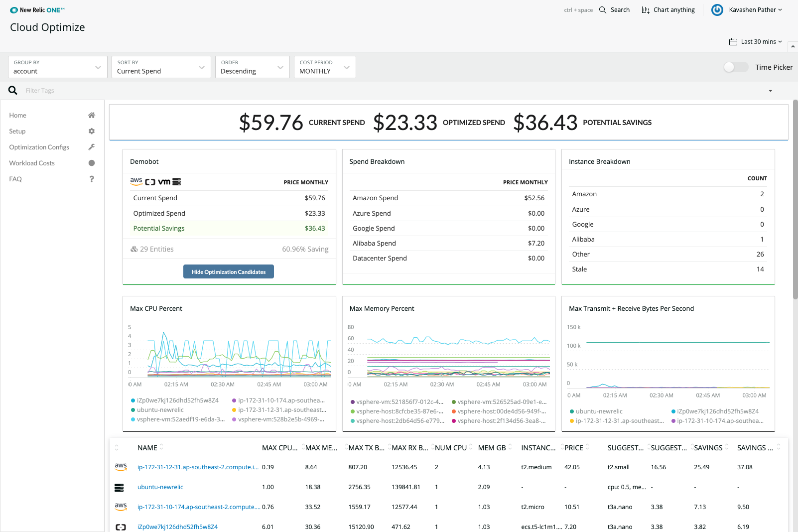Image resolution: width=798 pixels, height=532 pixels.
Task: Toggle ip-172-31-12-31 series in Bytes chart legend
Action: (x=617, y=420)
